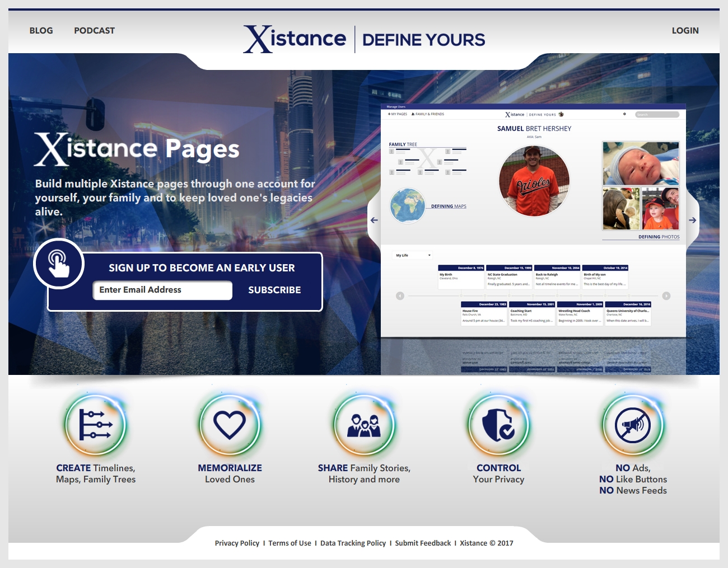The height and width of the screenshot is (568, 728).
Task: Click the 'SHARE Family Stories, History and more' caption
Action: [x=364, y=473]
